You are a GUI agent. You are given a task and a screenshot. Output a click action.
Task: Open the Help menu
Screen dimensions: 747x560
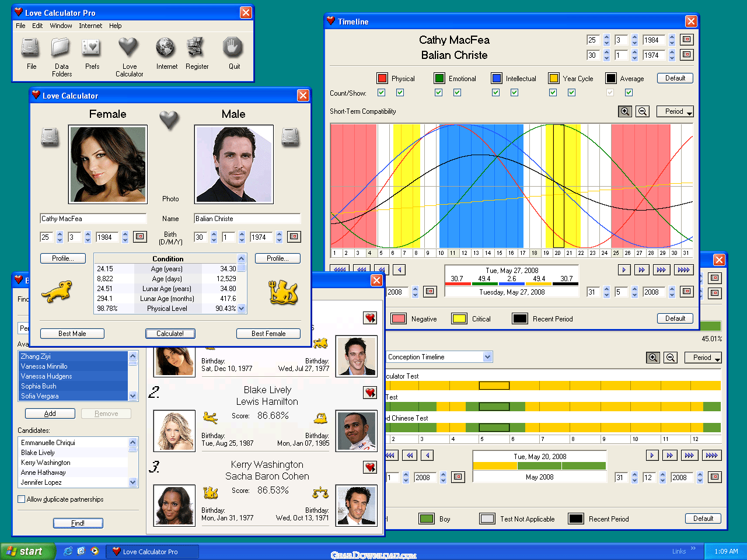[115, 26]
